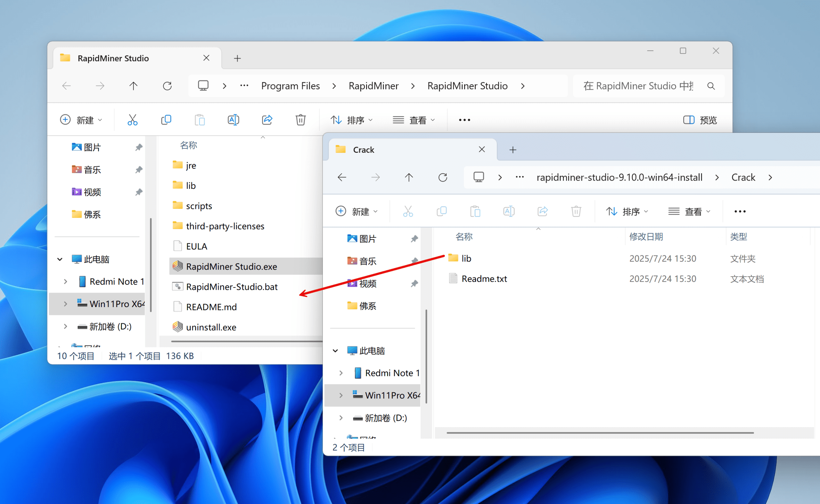This screenshot has height=504, width=820.
Task: Go up one level in Crack window
Action: (x=409, y=177)
